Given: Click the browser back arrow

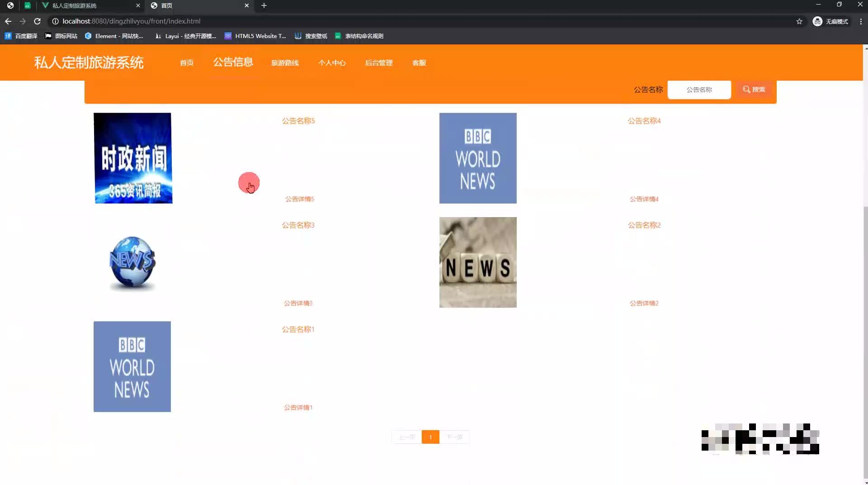Looking at the screenshot, I should 8,21.
